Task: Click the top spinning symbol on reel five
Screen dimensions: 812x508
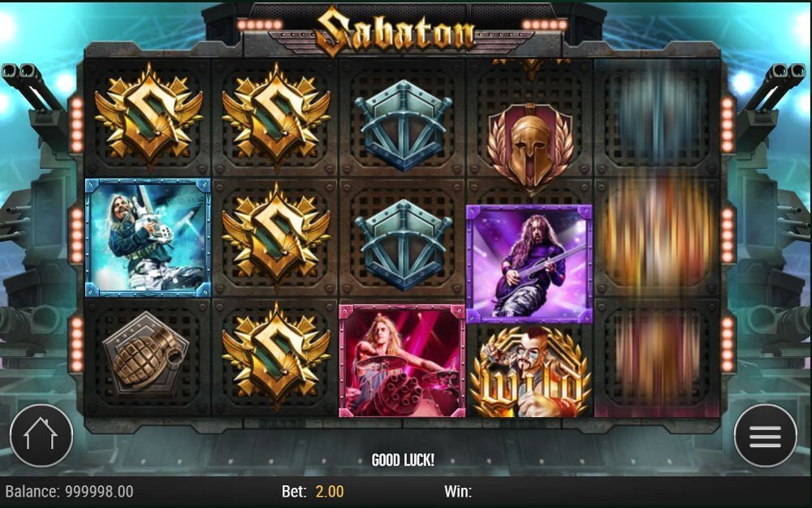Action: (657, 117)
